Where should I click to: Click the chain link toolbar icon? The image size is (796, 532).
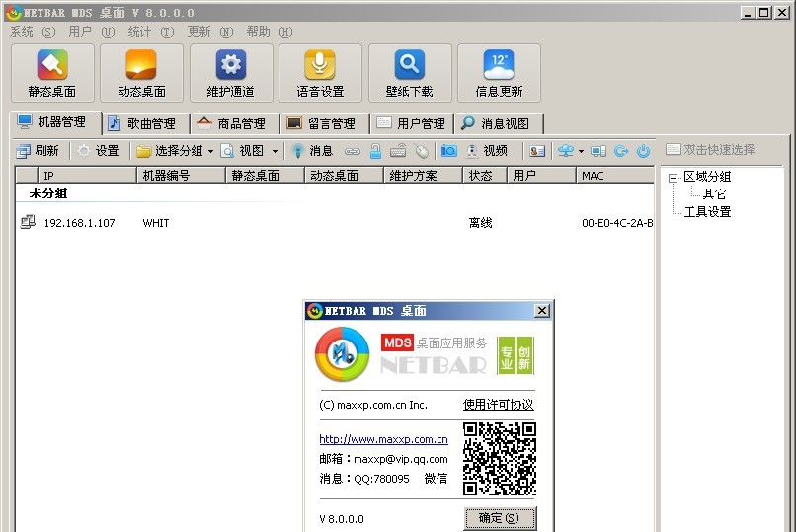pyautogui.click(x=353, y=151)
